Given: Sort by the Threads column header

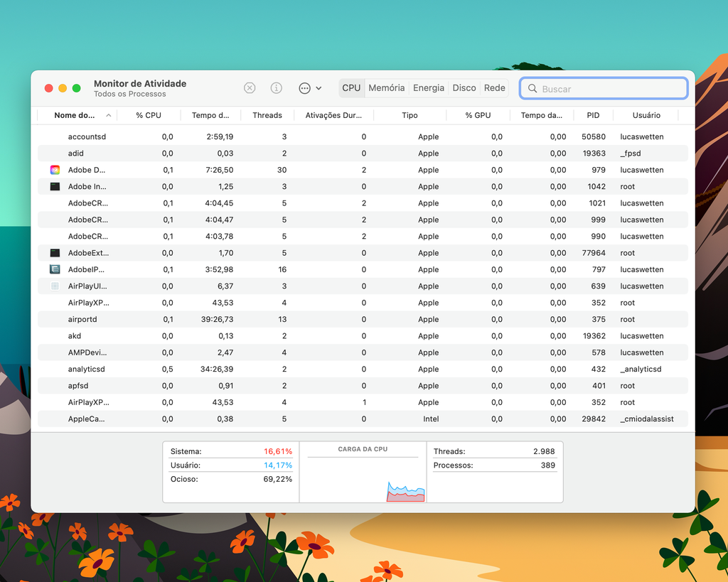Looking at the screenshot, I should pyautogui.click(x=267, y=115).
